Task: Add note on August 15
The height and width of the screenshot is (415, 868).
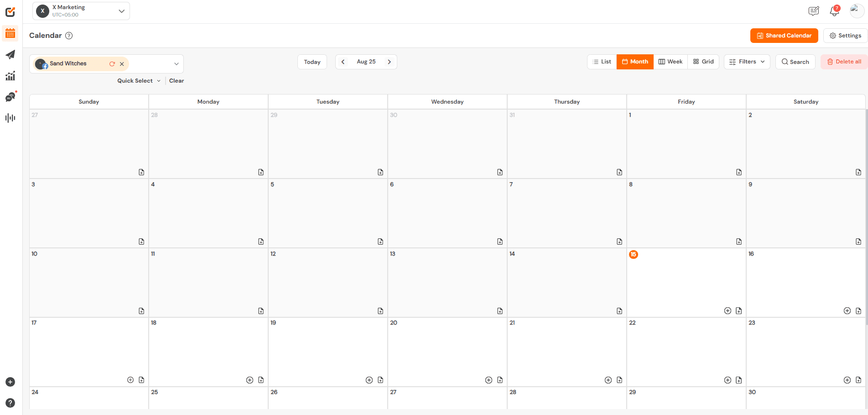Action: pyautogui.click(x=739, y=311)
